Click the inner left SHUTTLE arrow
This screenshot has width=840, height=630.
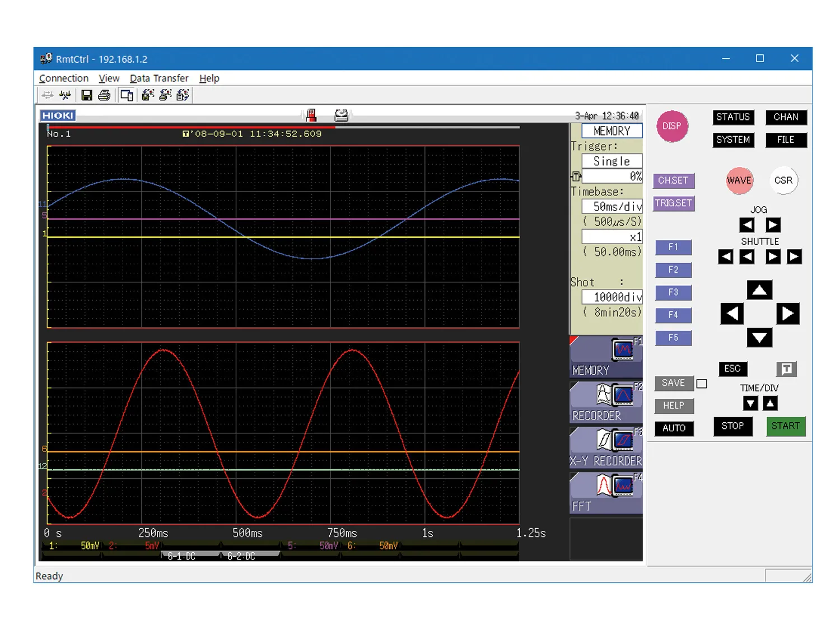click(x=746, y=257)
